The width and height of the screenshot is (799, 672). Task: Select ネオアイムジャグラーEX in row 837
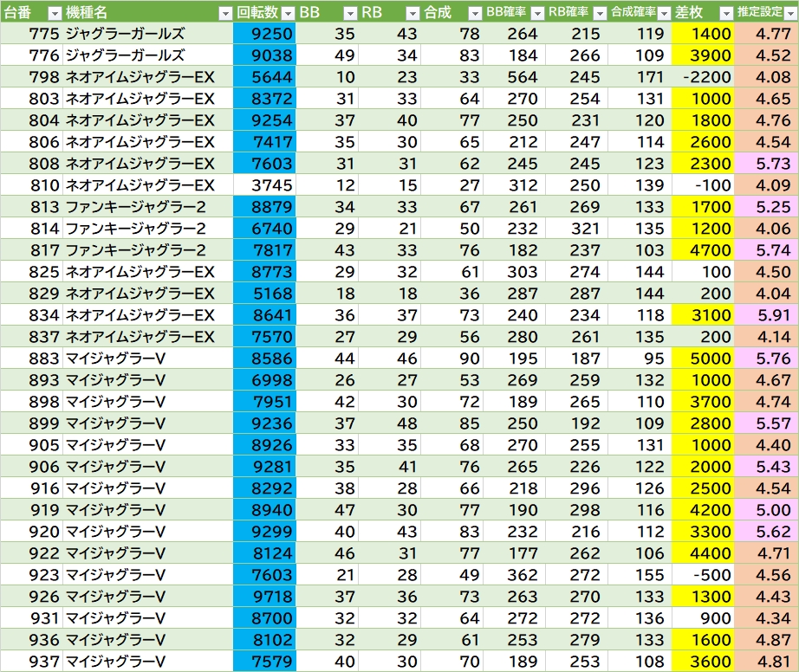(x=148, y=337)
